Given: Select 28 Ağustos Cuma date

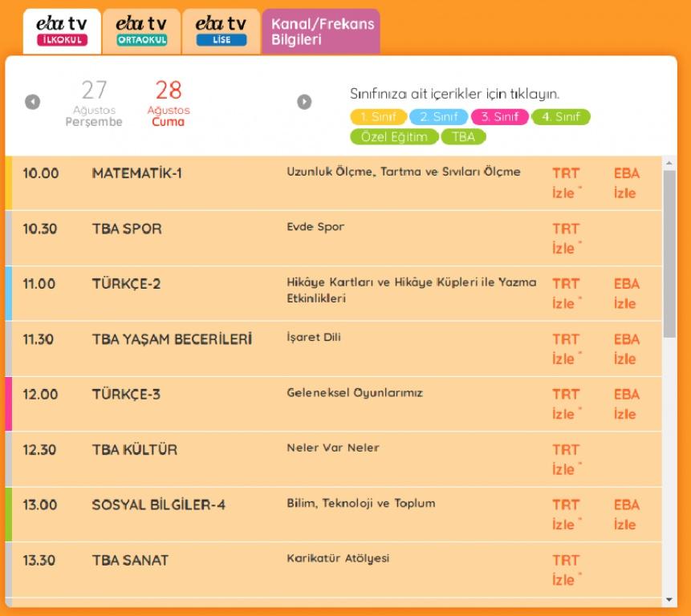Looking at the screenshot, I should pyautogui.click(x=168, y=103).
